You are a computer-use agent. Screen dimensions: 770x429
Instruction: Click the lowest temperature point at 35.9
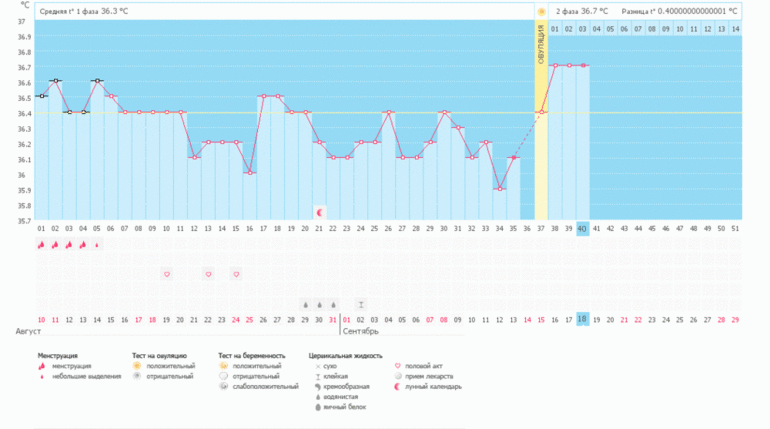(x=500, y=189)
